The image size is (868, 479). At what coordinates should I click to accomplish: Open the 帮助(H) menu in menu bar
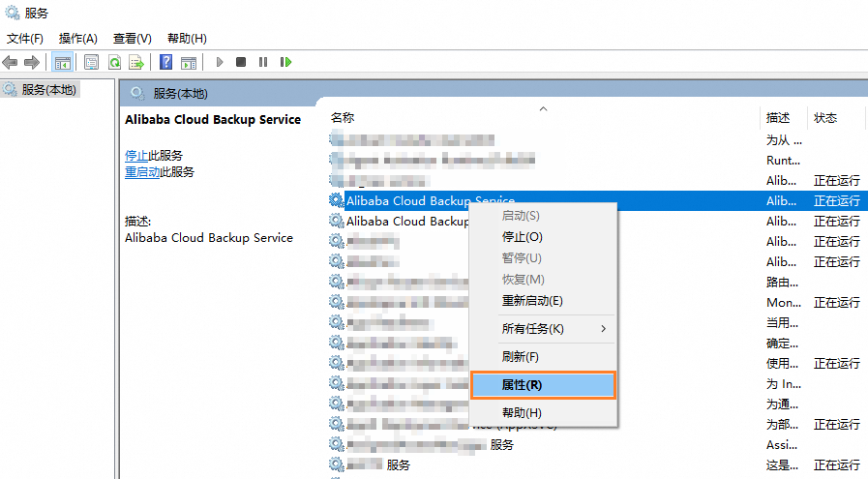(x=187, y=38)
